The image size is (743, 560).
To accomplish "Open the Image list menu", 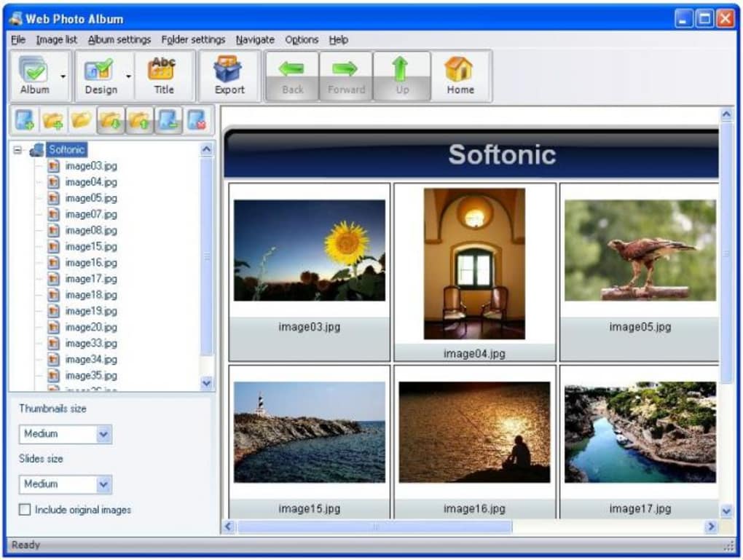I will point(56,39).
